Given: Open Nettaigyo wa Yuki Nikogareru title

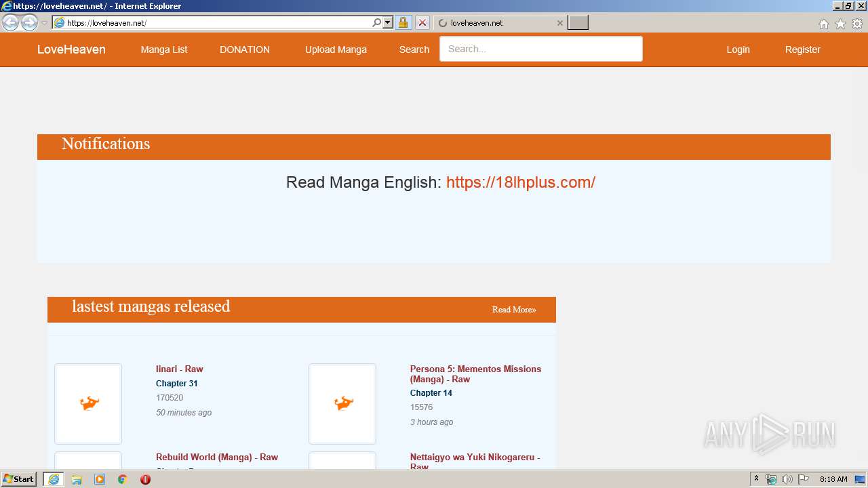Looking at the screenshot, I should [475, 462].
